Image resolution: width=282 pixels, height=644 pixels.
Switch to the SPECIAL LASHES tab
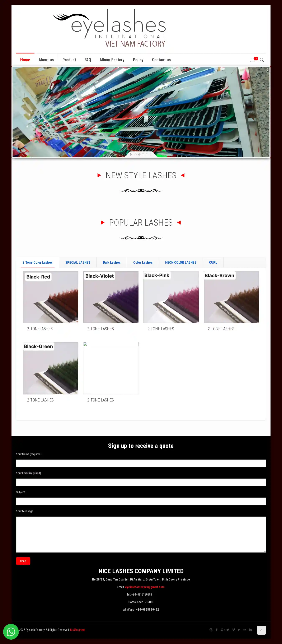[78, 263]
